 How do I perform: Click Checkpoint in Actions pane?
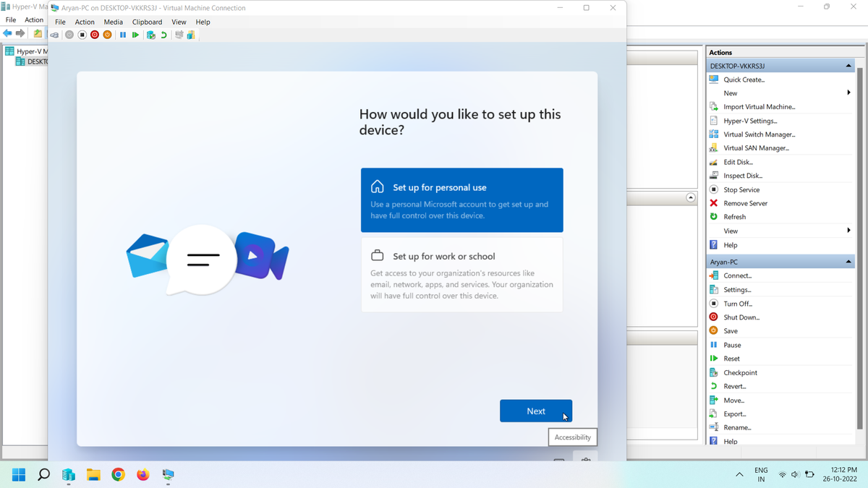(x=740, y=373)
